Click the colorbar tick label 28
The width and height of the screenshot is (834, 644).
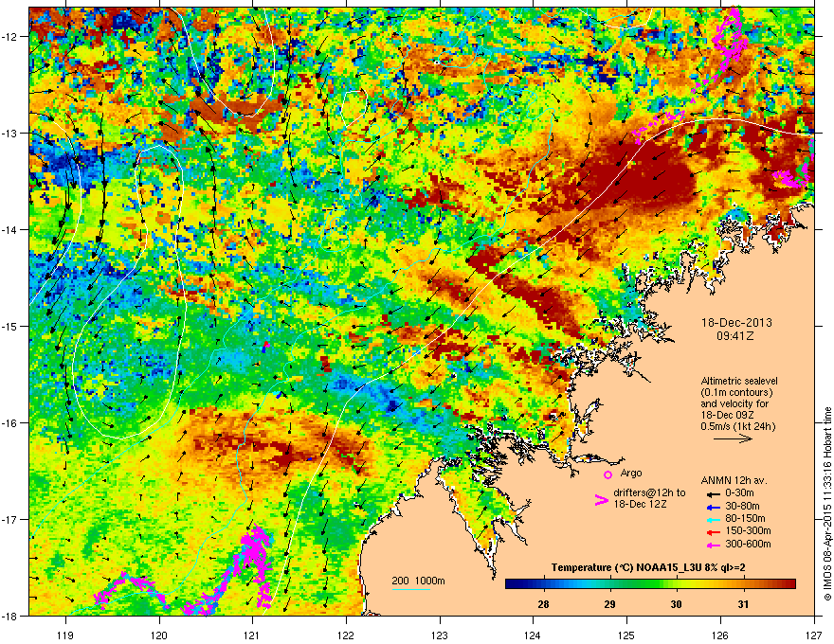[543, 604]
